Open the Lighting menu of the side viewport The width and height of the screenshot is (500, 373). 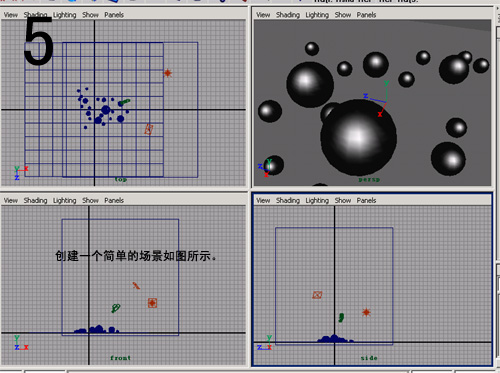tap(317, 200)
